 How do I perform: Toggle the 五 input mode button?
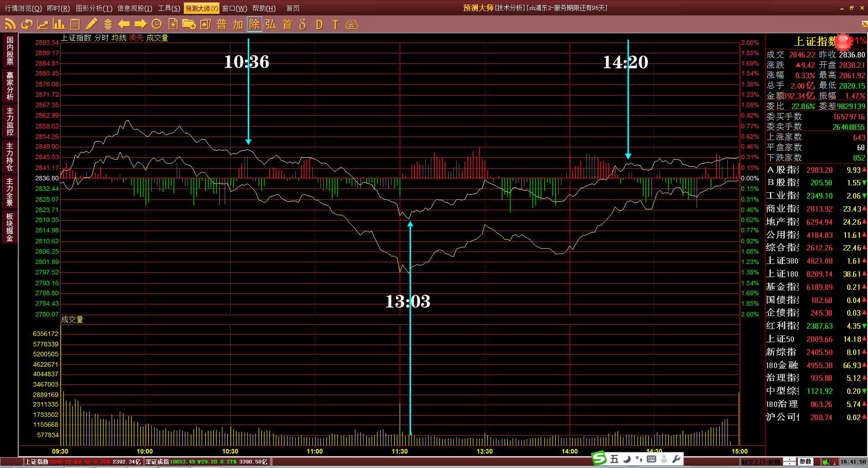pos(614,459)
